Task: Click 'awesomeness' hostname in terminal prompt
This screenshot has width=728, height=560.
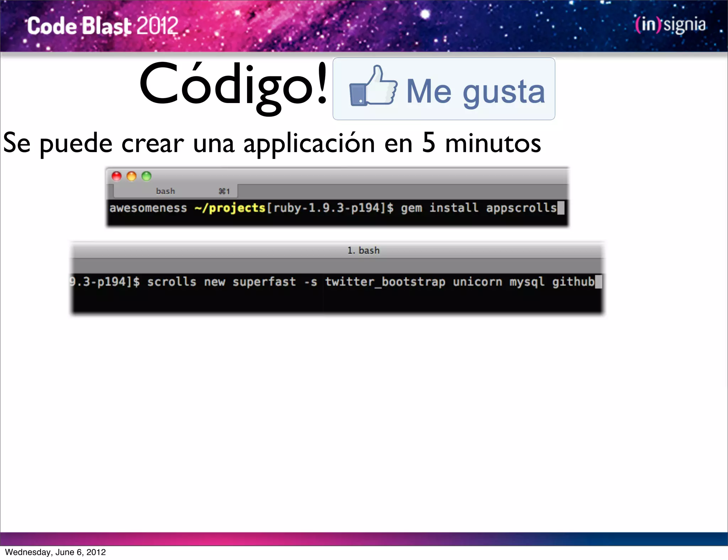Action: point(148,208)
